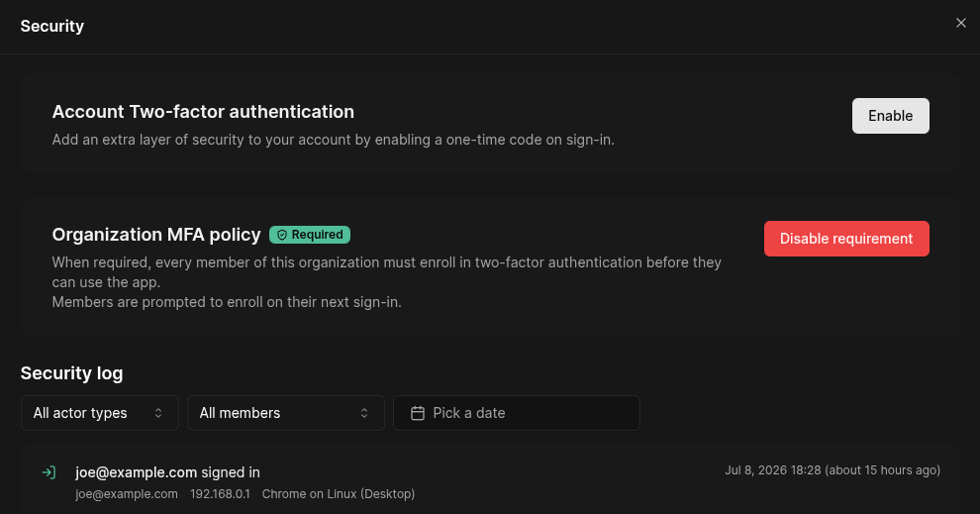Open the Pick a date field
980x514 pixels.
(517, 413)
